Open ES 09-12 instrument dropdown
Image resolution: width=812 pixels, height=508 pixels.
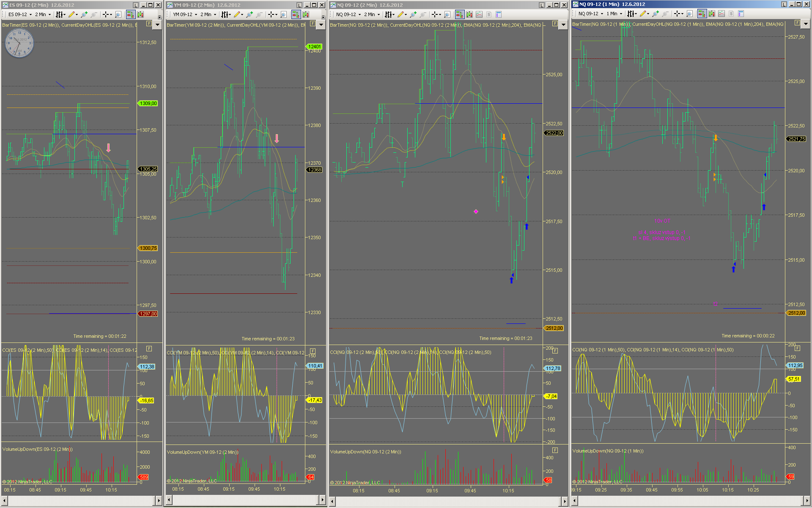pyautogui.click(x=20, y=14)
